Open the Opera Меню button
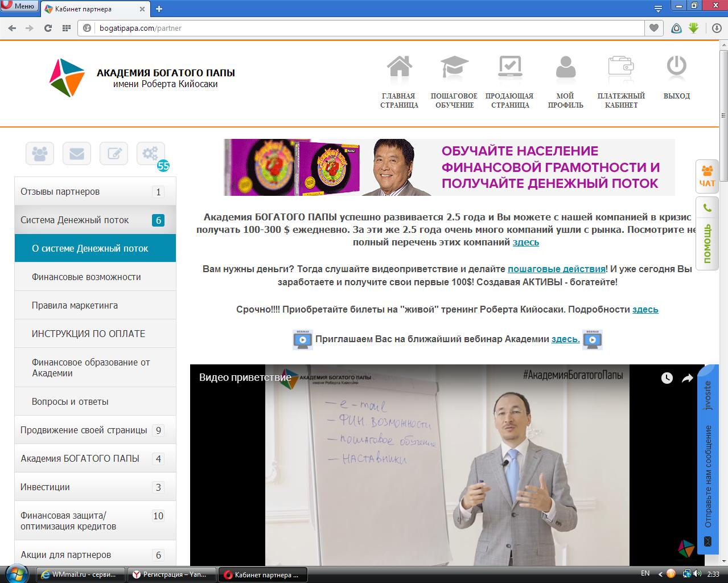This screenshot has width=728, height=583. (x=19, y=6)
